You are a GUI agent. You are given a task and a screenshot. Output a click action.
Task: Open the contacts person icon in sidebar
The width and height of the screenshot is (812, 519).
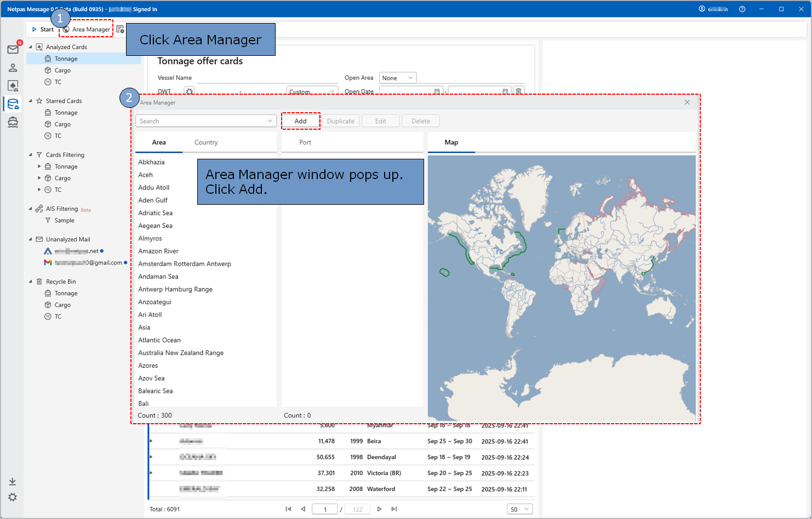click(x=13, y=68)
